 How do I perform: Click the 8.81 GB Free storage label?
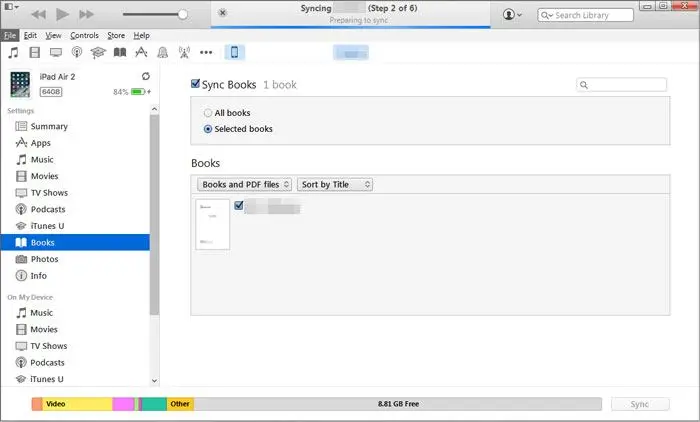coord(398,404)
